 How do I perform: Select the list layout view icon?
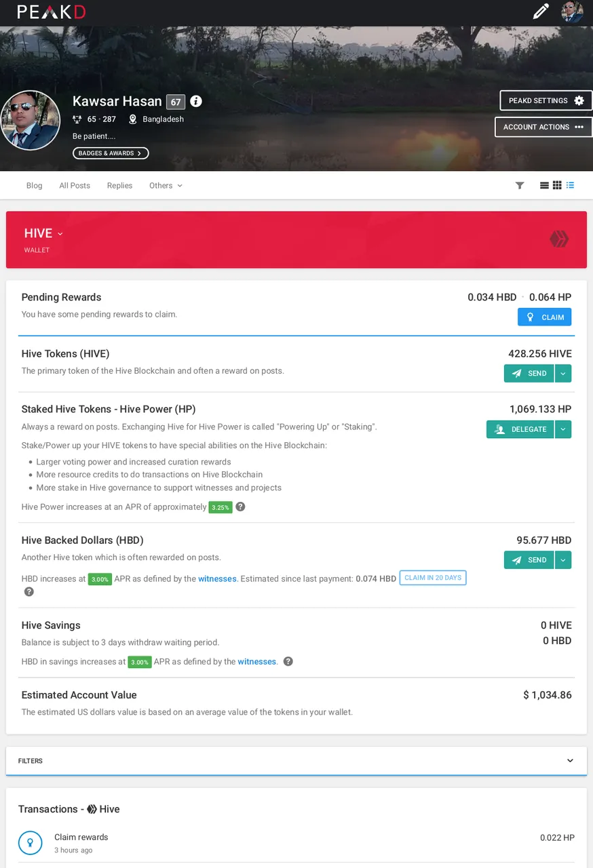(x=544, y=185)
